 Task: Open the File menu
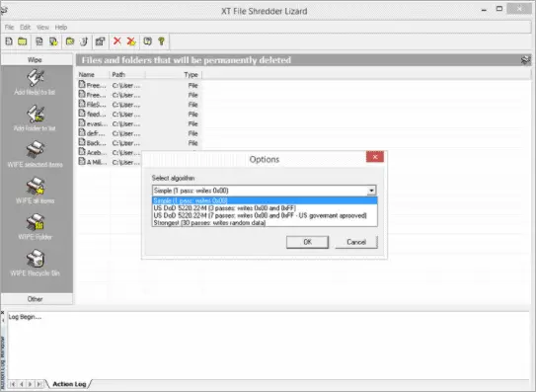pos(9,27)
